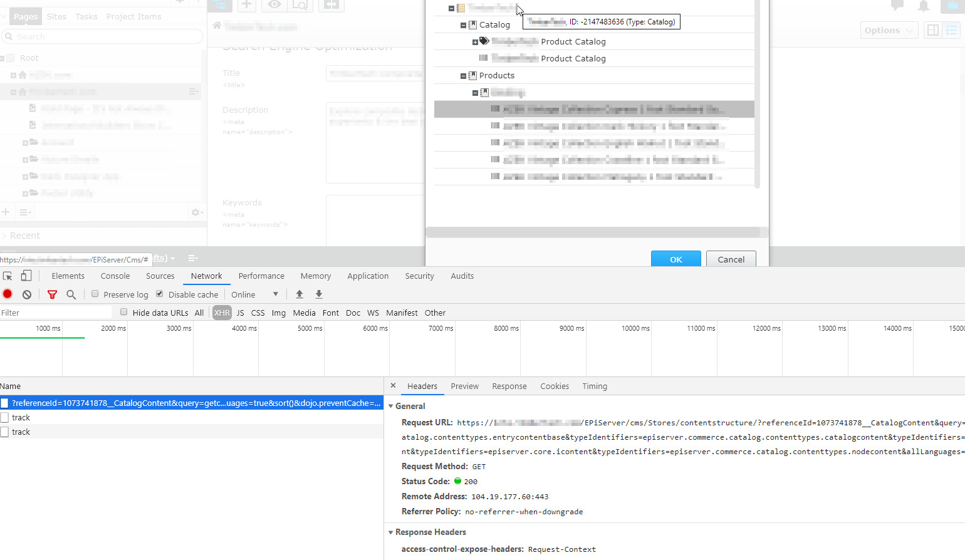This screenshot has height=560, width=965.
Task: Click the inspect element picker icon
Action: coord(8,276)
